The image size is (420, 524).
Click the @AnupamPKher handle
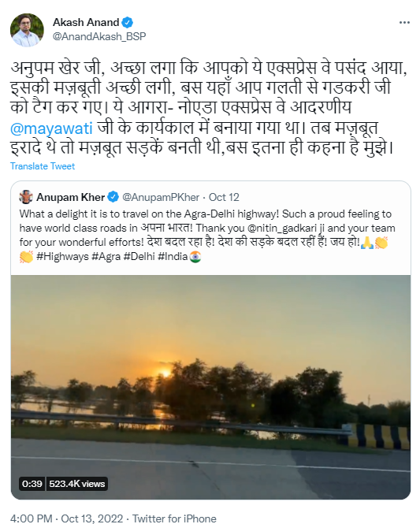(x=161, y=197)
